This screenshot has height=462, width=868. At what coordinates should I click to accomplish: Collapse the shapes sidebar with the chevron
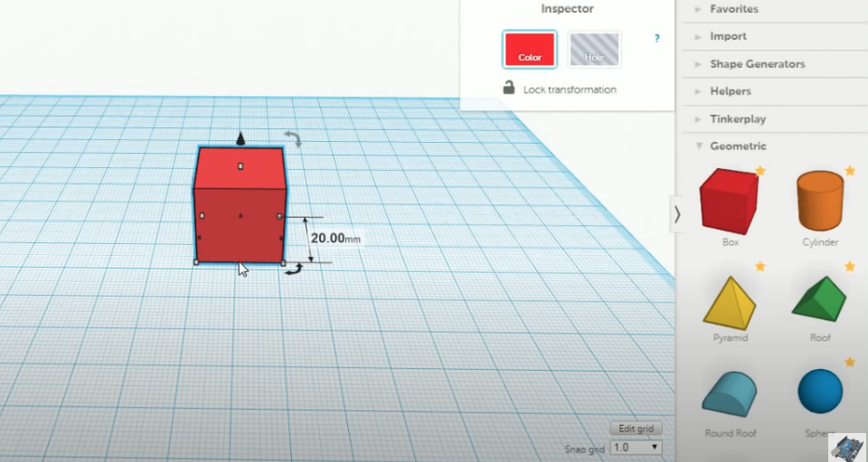tap(676, 214)
